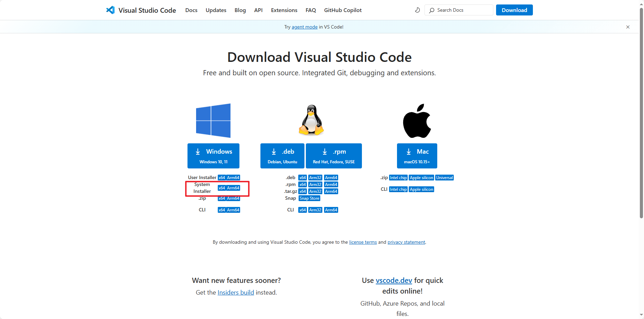The width and height of the screenshot is (644, 319).
Task: Open the FAQ page
Action: [311, 10]
